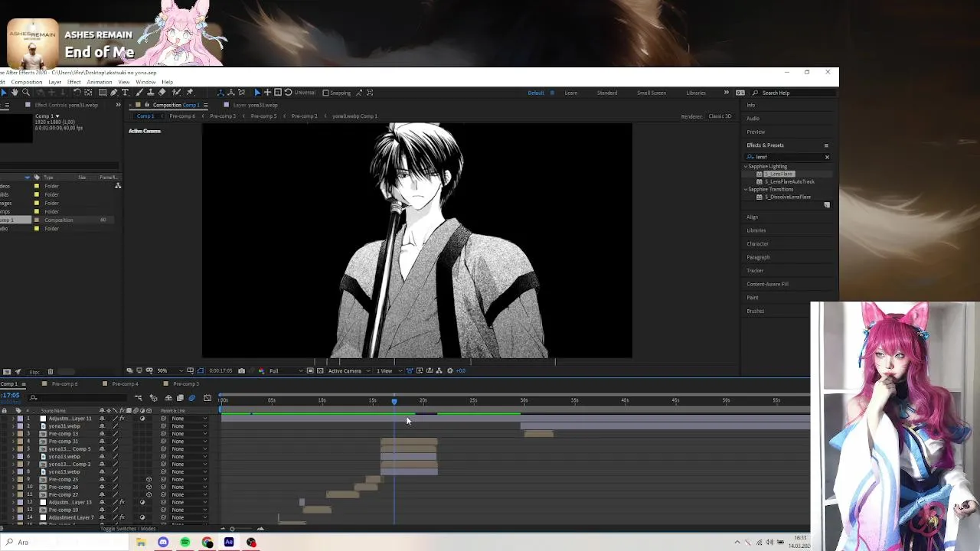Viewport: 980px width, 551px height.
Task: Click After Effects icon in taskbar
Action: (229, 542)
